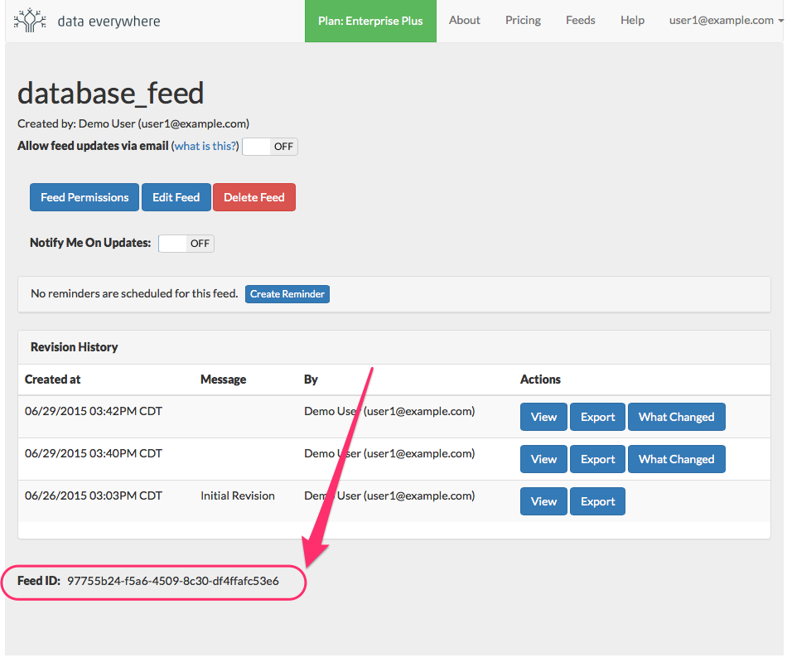Show What Changed for 03:40PM revision

(x=677, y=459)
